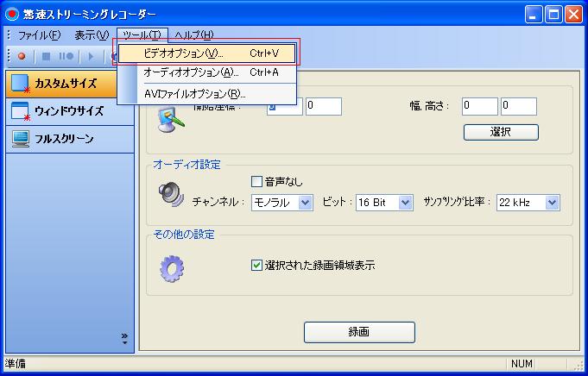Open the チャンネル モノラル dropdown
Image resolution: width=588 pixels, height=376 pixels.
point(282,203)
